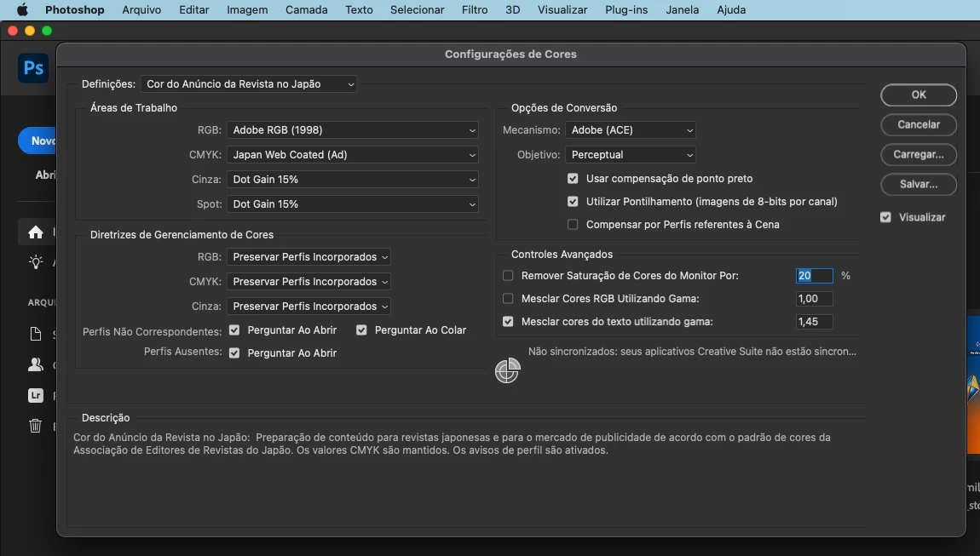Toggle Mesclar cores do texto utilizando gama

508,322
